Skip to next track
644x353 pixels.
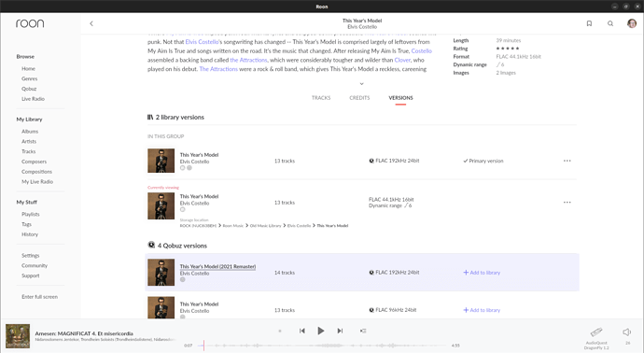click(x=340, y=331)
